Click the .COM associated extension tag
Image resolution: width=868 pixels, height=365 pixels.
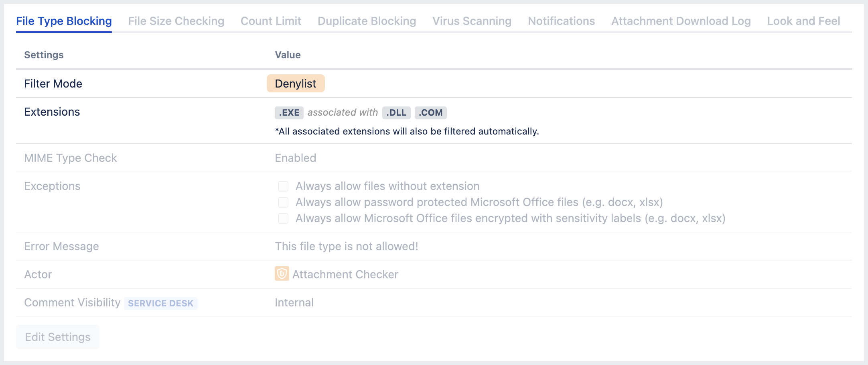pyautogui.click(x=430, y=113)
